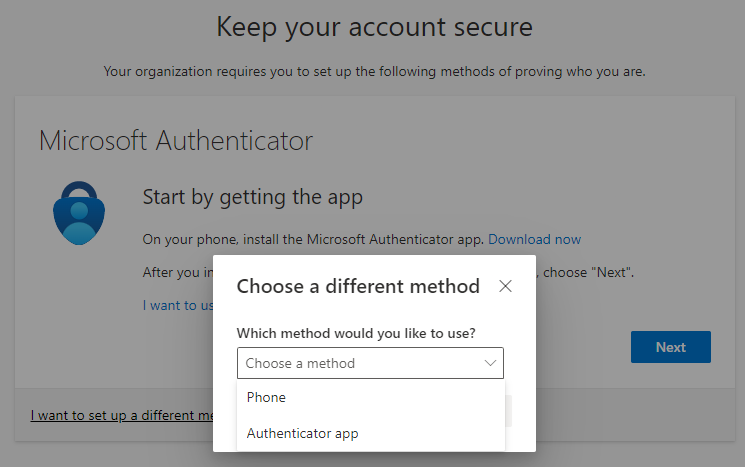
Task: Click the 'choose "Next"' instruction text
Action: (590, 272)
